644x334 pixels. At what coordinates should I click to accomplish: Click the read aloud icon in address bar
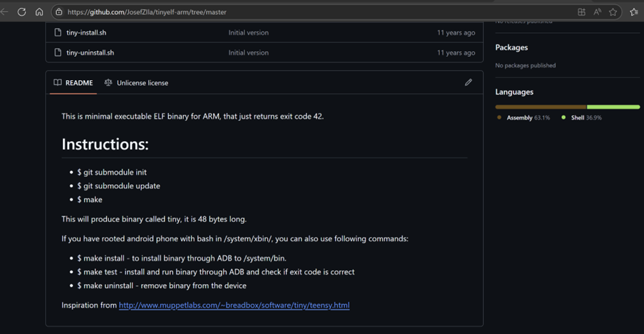coord(597,12)
